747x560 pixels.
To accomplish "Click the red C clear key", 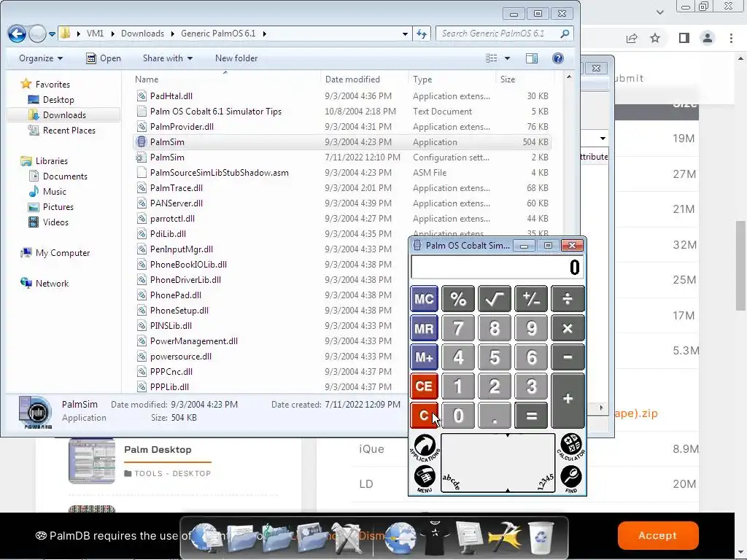I will (x=424, y=415).
